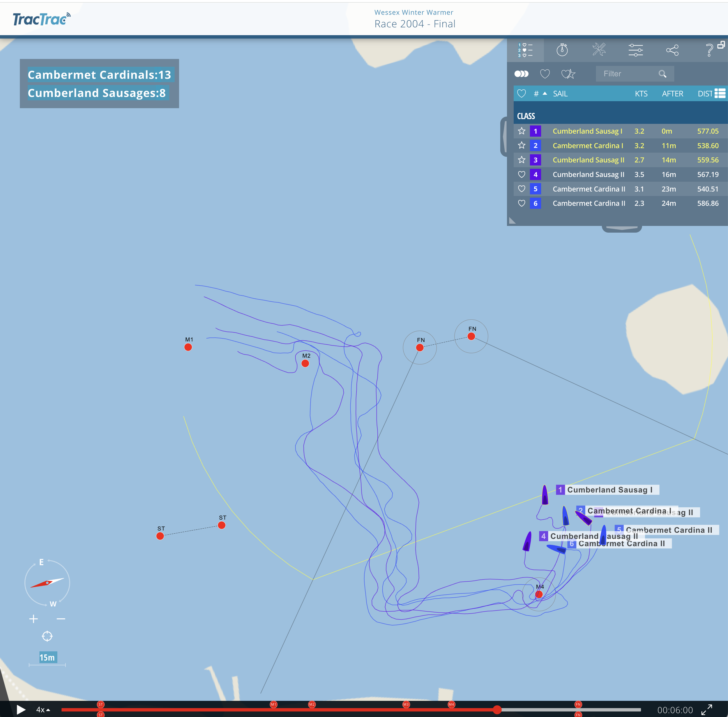
Task: Open the tools panel with wrench icon
Action: click(x=598, y=50)
